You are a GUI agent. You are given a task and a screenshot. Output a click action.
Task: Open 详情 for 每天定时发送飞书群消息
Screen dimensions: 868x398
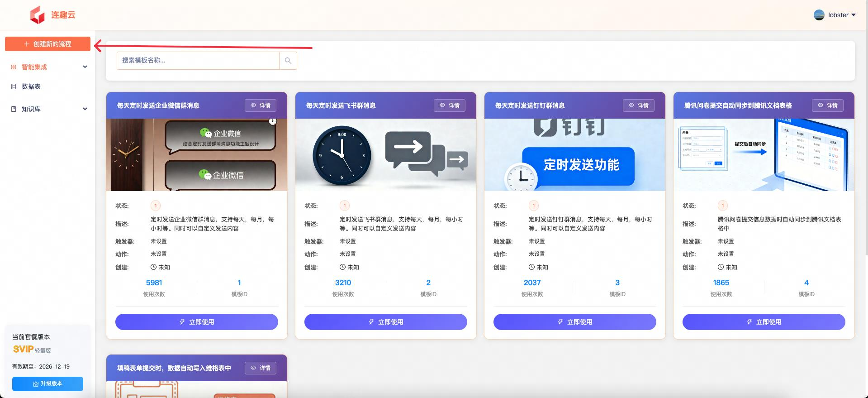[x=450, y=105]
